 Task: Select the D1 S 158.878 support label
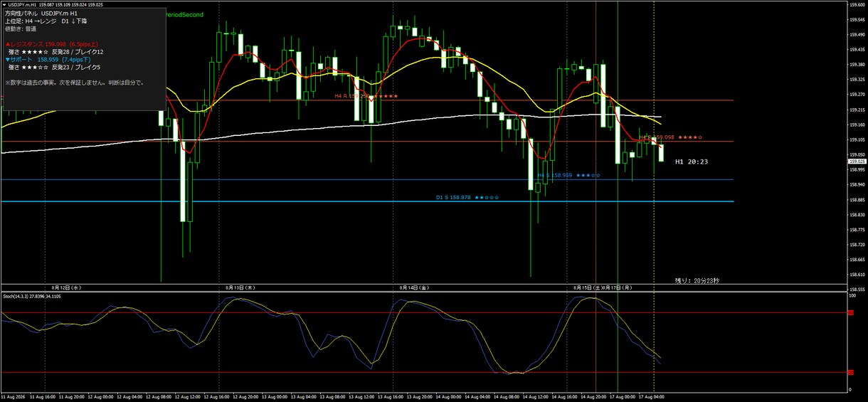(467, 197)
